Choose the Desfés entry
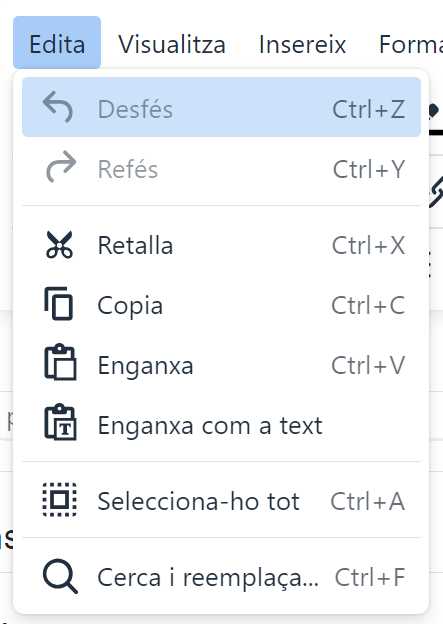Image resolution: width=443 pixels, height=624 pixels. click(221, 107)
